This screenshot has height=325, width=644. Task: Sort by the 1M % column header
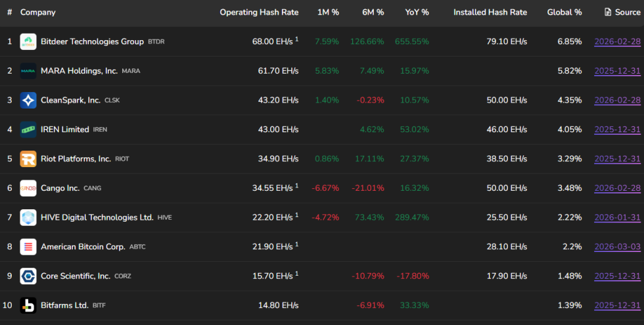coord(328,12)
